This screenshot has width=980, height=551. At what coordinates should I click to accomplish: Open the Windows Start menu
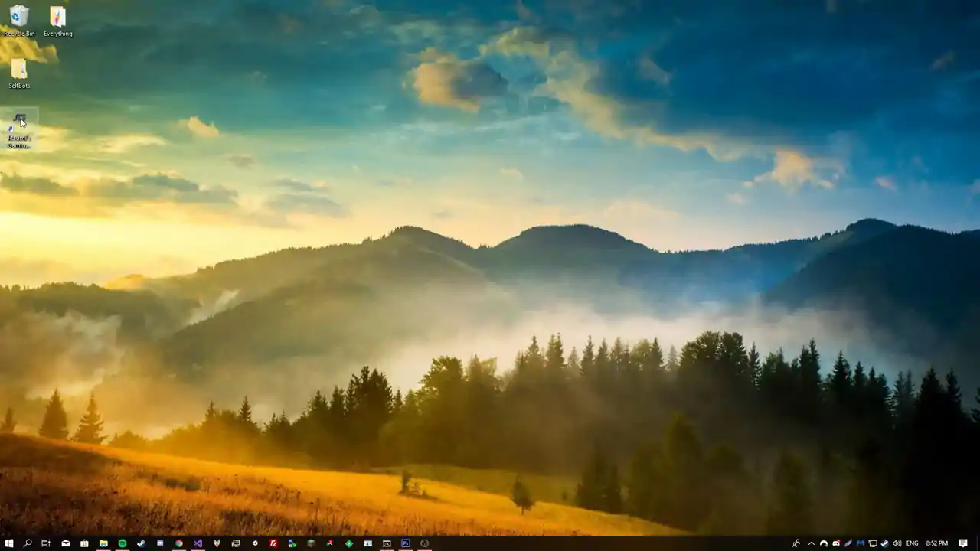click(x=8, y=543)
